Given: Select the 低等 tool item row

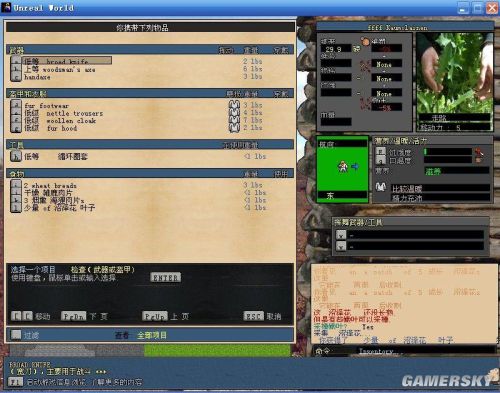Looking at the screenshot, I should pyautogui.click(x=56, y=156).
